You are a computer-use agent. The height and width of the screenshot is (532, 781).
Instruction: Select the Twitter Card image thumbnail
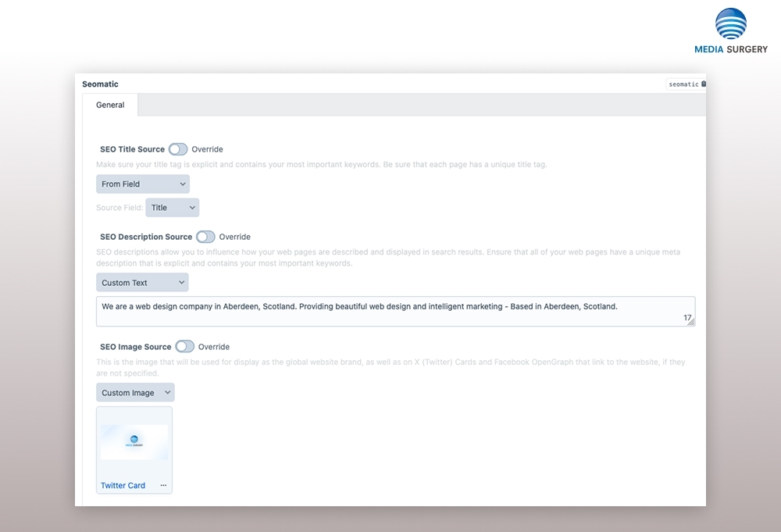pyautogui.click(x=134, y=440)
